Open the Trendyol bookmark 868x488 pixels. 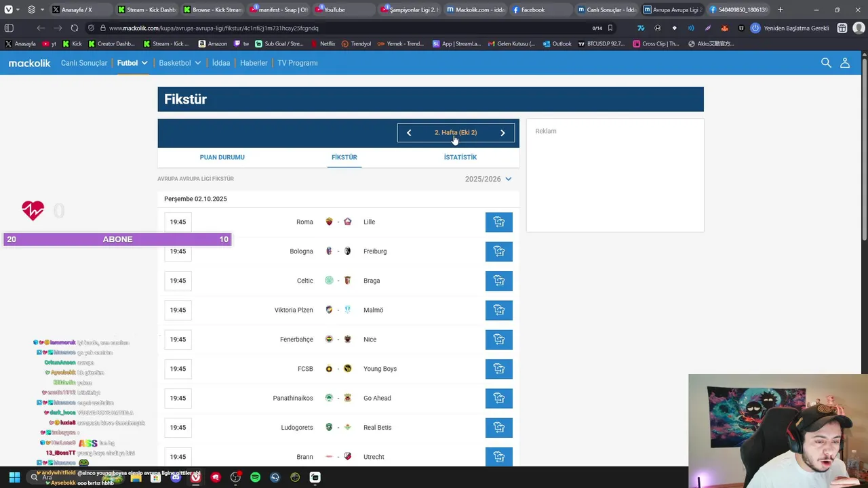pyautogui.click(x=356, y=43)
